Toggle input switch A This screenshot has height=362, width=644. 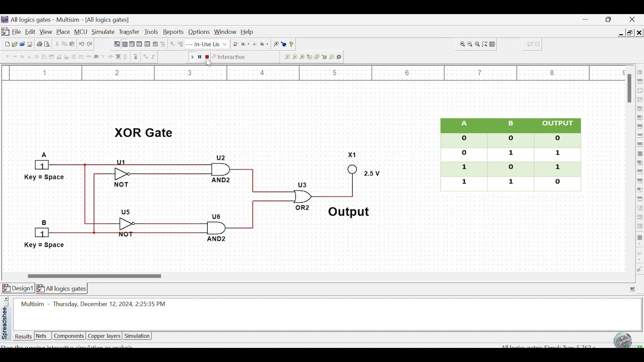(42, 165)
